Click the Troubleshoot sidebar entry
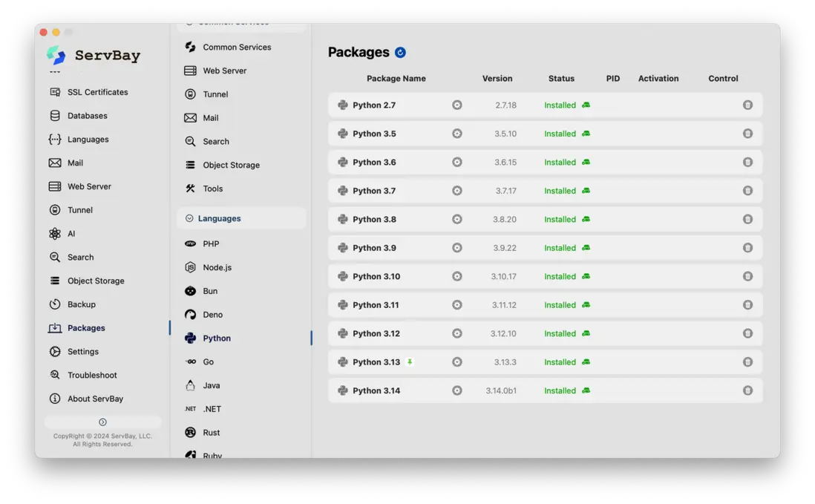The image size is (815, 504). tap(92, 376)
